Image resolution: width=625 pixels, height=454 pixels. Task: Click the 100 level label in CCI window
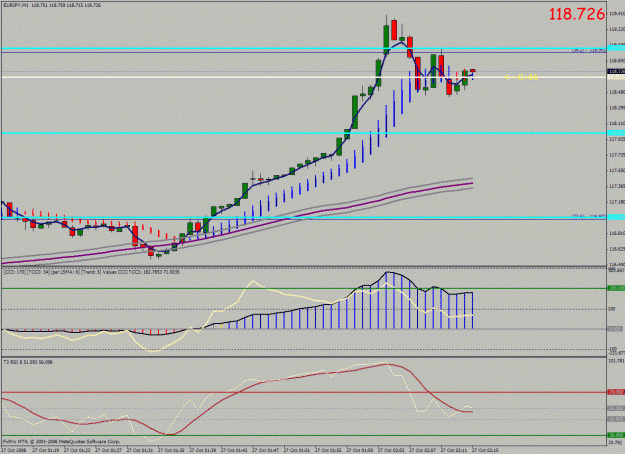pos(612,309)
